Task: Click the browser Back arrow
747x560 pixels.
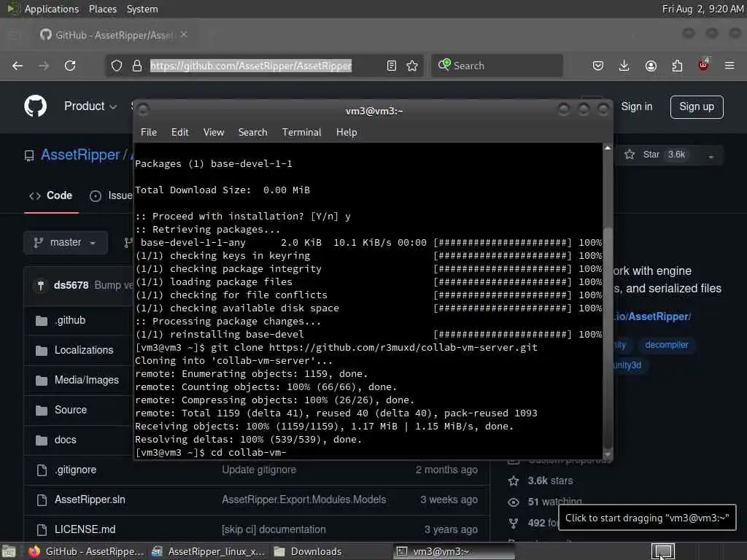Action: pos(18,66)
